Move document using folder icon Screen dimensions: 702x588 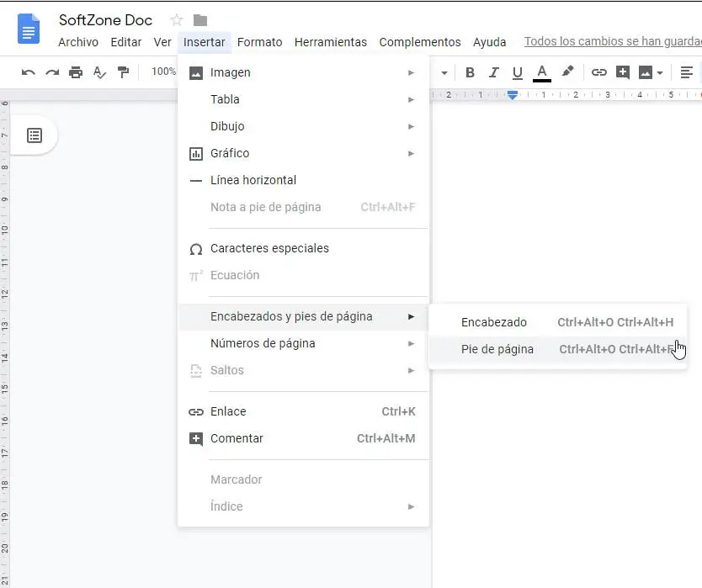[x=200, y=20]
